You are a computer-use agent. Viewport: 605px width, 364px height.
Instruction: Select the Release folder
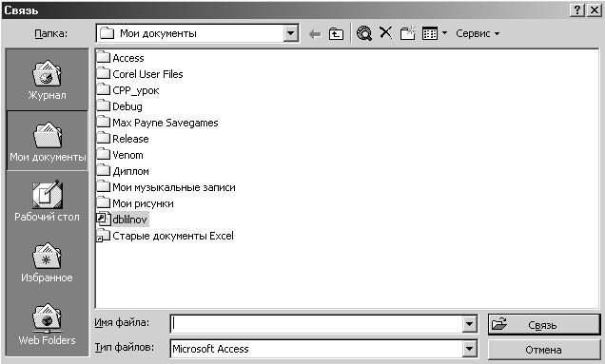(x=123, y=139)
